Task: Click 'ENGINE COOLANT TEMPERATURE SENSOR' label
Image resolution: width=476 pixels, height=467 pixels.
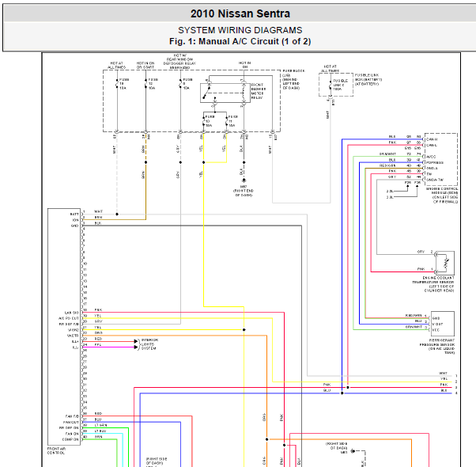Action: coord(433,280)
